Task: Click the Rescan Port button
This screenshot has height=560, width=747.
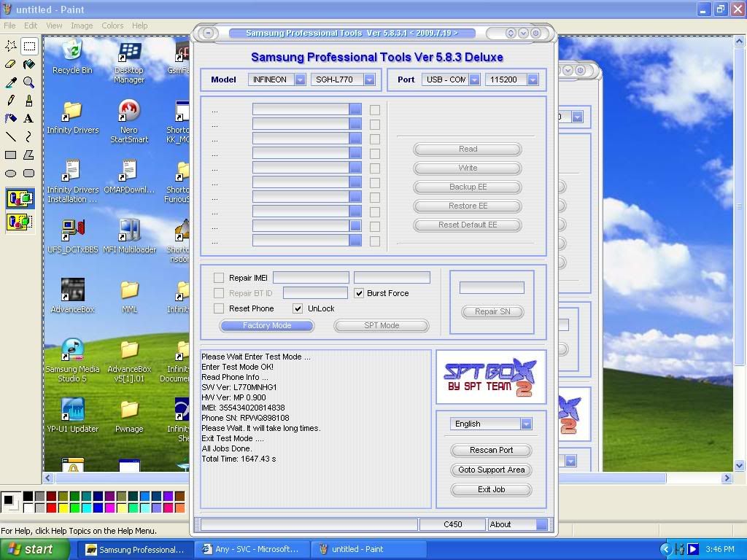Action: (491, 450)
